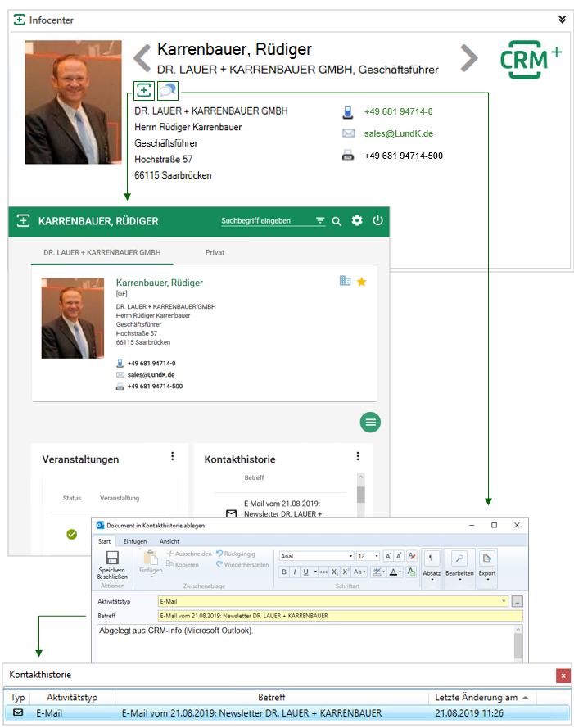
Task: Click Wiederherstellen redo in the ribbon
Action: pyautogui.click(x=242, y=564)
